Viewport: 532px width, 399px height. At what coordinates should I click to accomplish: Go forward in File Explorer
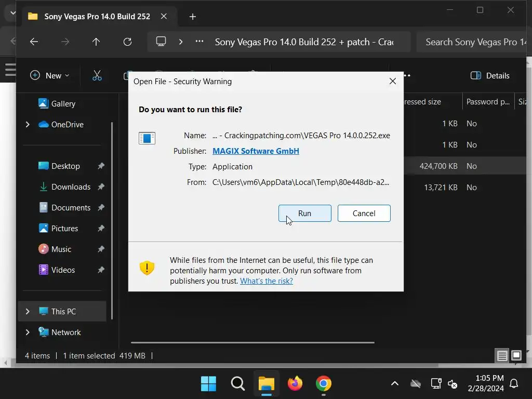pos(65,42)
